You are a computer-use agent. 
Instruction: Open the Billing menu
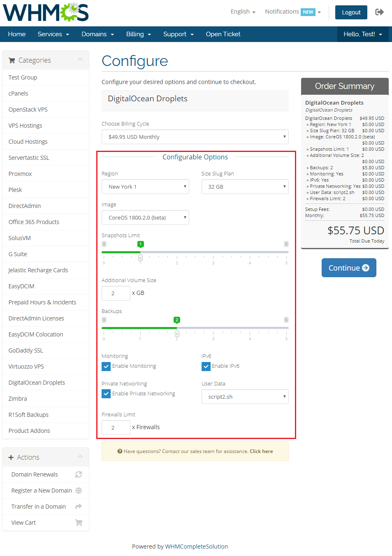click(139, 34)
